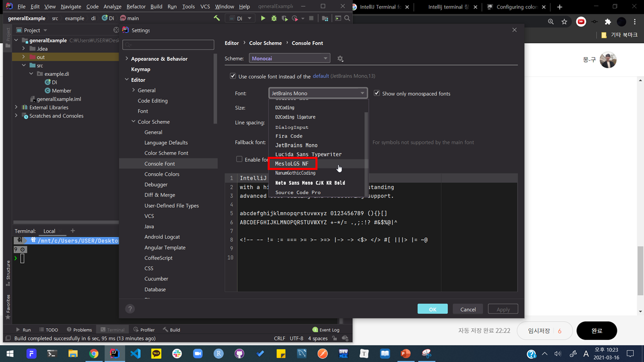
Task: Toggle the Enable font ligatures checkbox
Action: pos(239,159)
